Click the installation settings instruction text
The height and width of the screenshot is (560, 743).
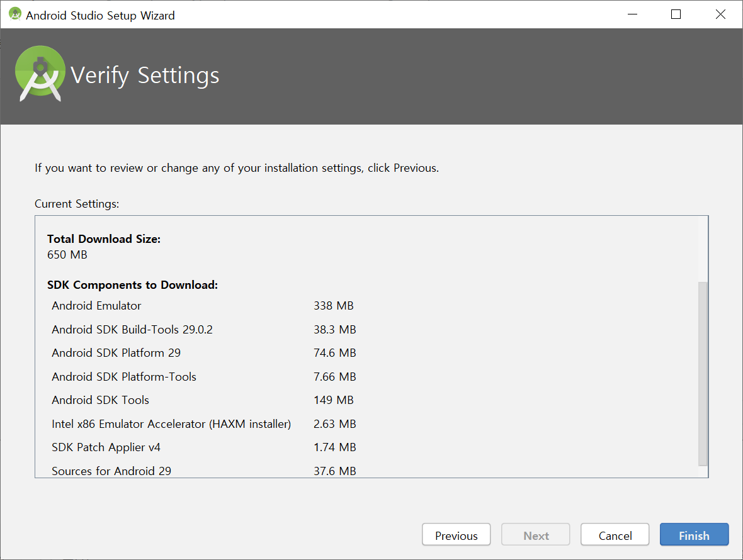237,168
